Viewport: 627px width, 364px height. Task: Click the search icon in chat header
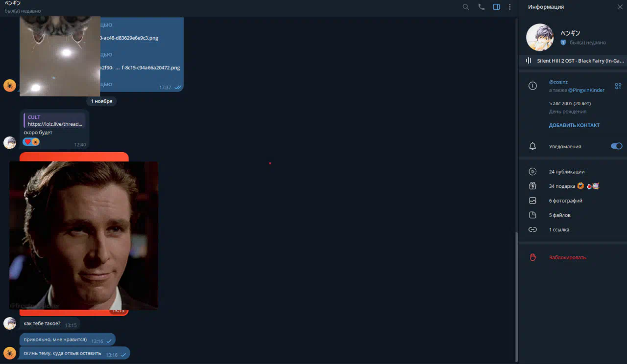pos(466,7)
